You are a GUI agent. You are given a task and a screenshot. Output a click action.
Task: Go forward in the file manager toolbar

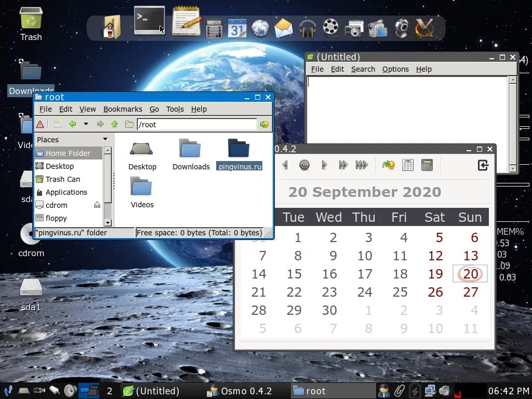(x=100, y=124)
